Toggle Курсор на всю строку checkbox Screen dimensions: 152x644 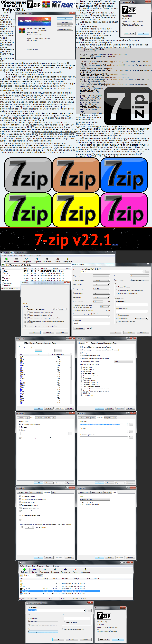point(20,502)
